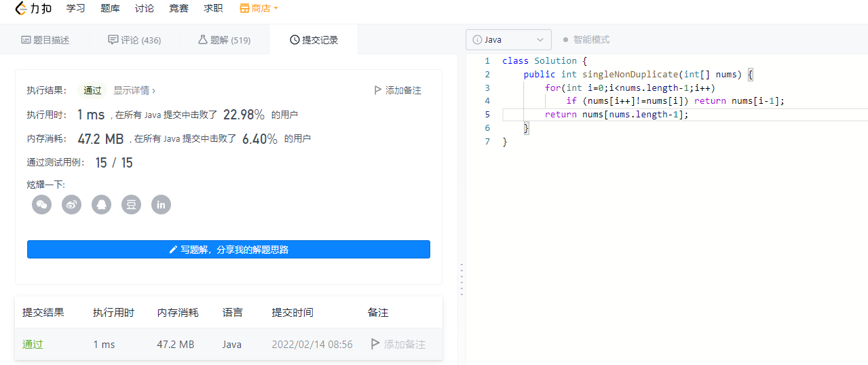Click 写题解，分享我的解题思路 button

click(229, 249)
